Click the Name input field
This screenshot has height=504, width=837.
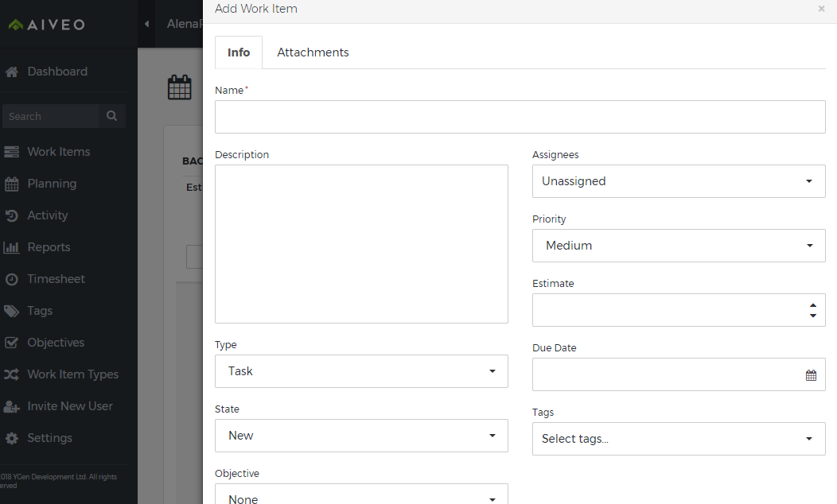pos(520,117)
